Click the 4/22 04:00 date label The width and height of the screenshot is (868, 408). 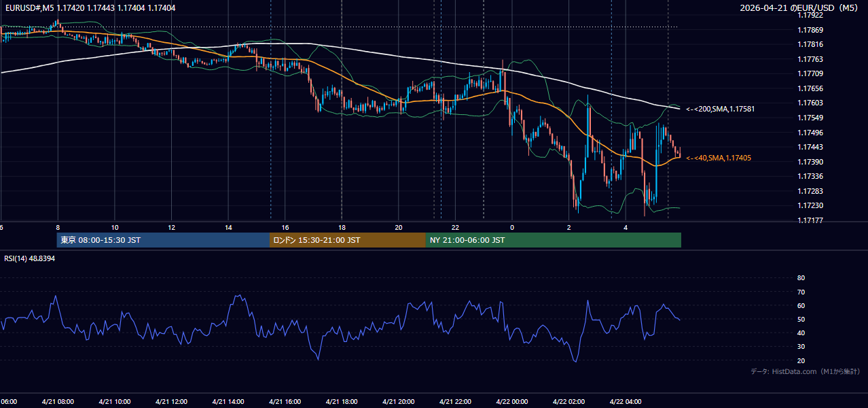626,401
